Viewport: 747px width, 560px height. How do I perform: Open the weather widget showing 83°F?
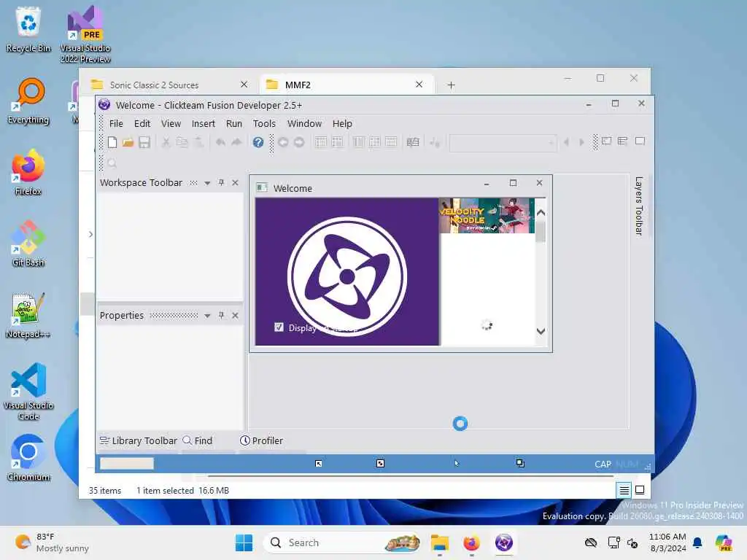(x=52, y=542)
